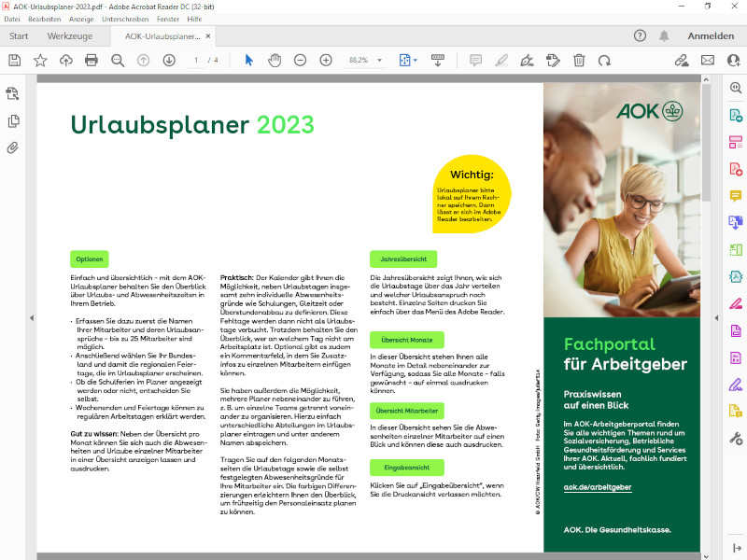The width and height of the screenshot is (747, 560).
Task: Open the Anzeige menu
Action: pos(81,19)
